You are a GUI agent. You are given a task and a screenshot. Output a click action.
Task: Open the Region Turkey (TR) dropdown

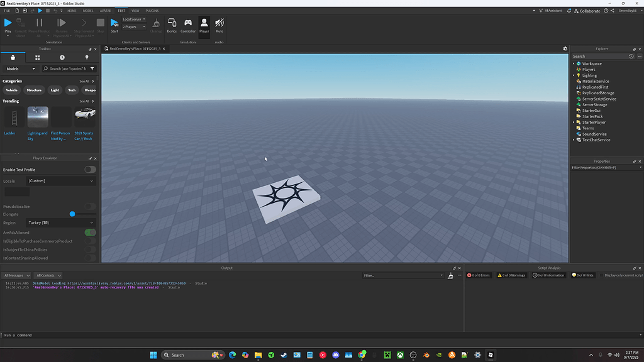click(x=61, y=223)
